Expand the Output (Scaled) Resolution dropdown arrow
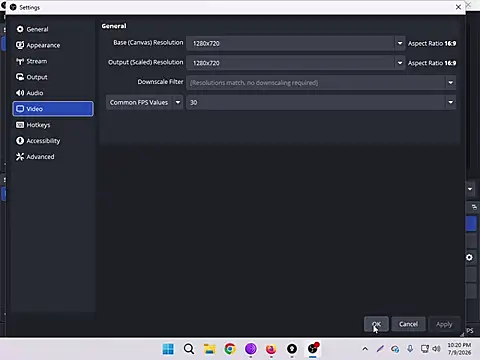This screenshot has height=360, width=480. pyautogui.click(x=400, y=63)
